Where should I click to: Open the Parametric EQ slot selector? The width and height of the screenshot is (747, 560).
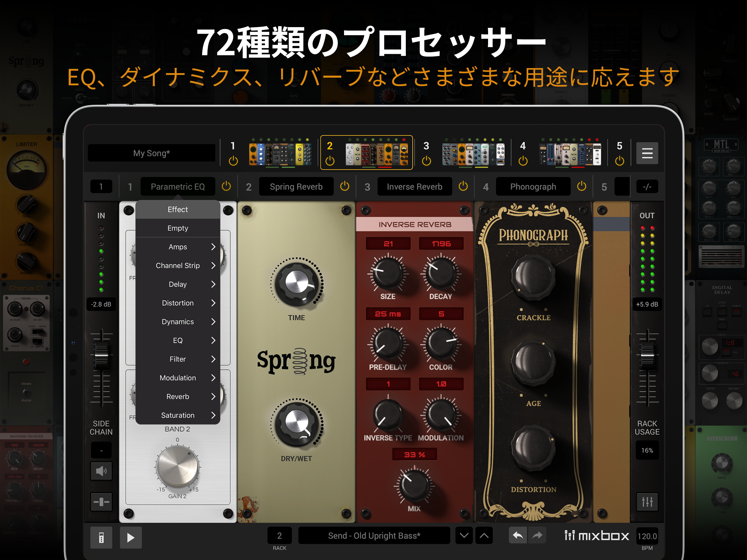click(x=178, y=186)
